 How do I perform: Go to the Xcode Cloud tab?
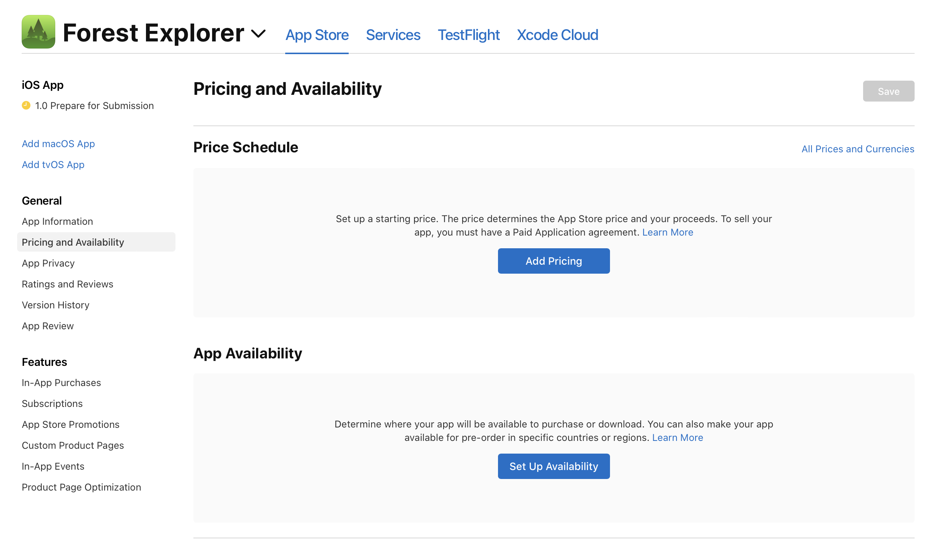pyautogui.click(x=557, y=35)
